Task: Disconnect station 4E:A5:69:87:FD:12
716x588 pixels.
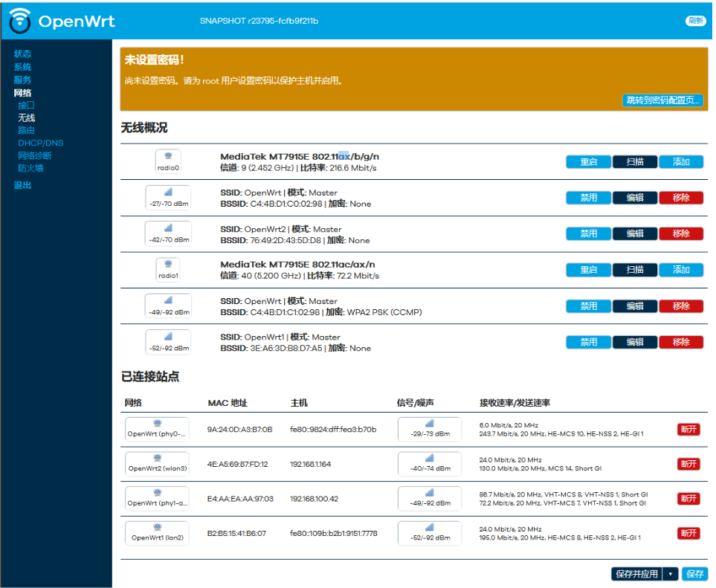Action: tap(688, 464)
